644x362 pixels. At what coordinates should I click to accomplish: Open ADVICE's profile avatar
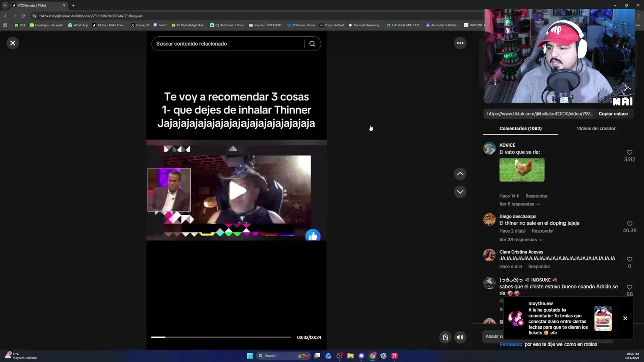click(489, 148)
